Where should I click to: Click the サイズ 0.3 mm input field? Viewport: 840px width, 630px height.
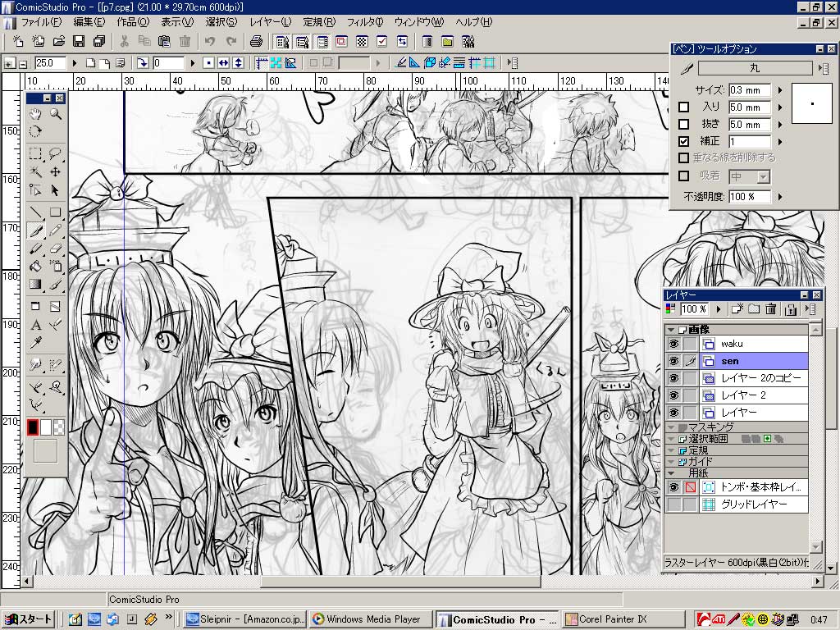(750, 90)
